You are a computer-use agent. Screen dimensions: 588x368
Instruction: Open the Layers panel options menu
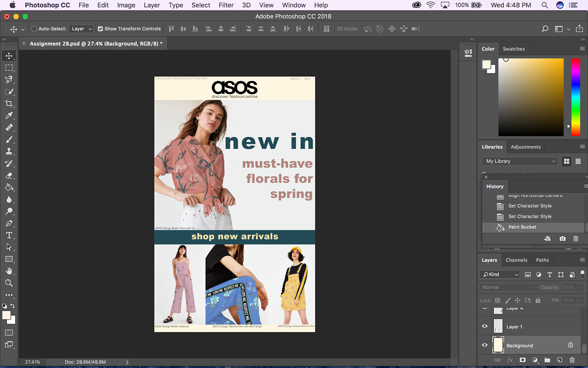tap(582, 260)
